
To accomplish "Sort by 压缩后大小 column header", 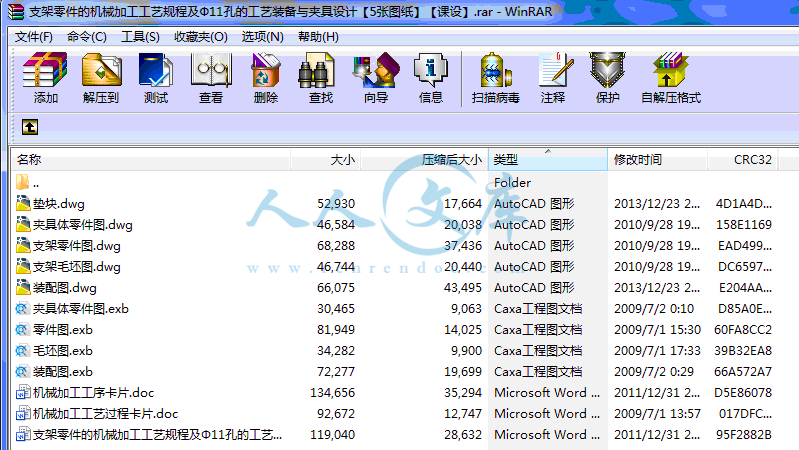I will 424,160.
